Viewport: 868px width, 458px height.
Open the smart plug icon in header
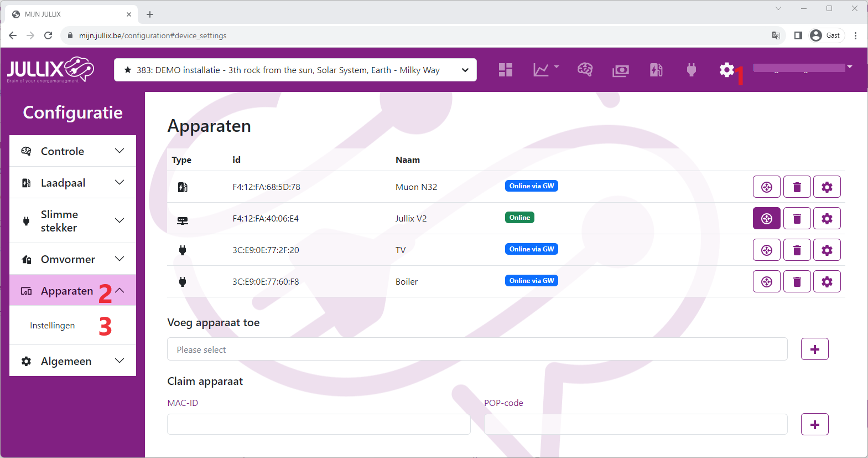pyautogui.click(x=691, y=70)
